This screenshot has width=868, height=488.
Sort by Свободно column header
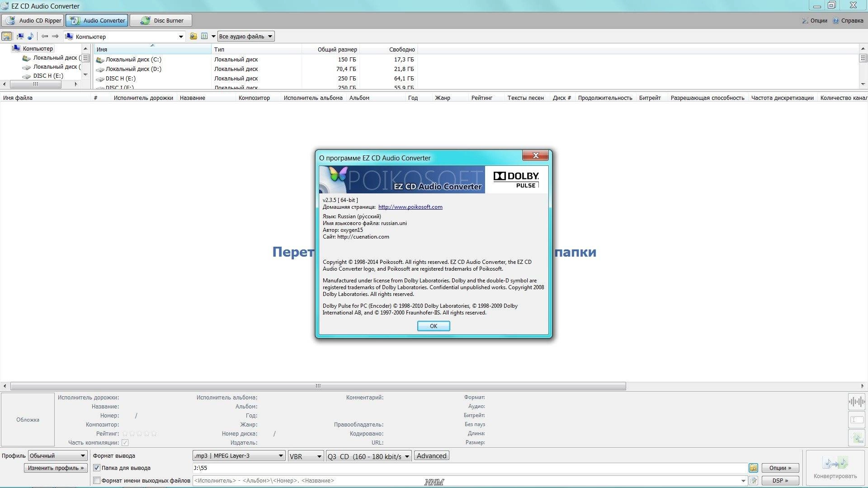click(389, 49)
